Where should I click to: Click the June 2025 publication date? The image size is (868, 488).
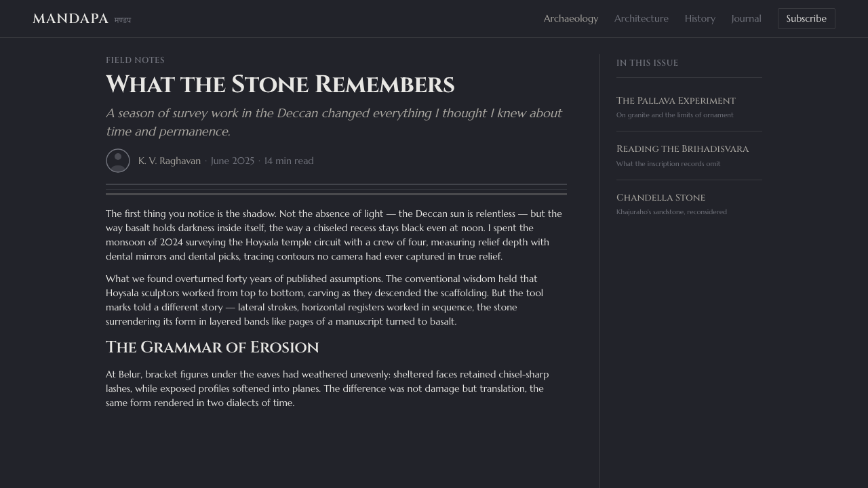pos(233,161)
